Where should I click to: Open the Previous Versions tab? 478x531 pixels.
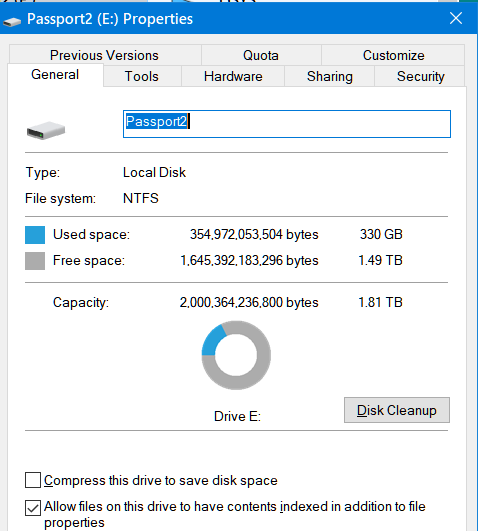click(105, 55)
